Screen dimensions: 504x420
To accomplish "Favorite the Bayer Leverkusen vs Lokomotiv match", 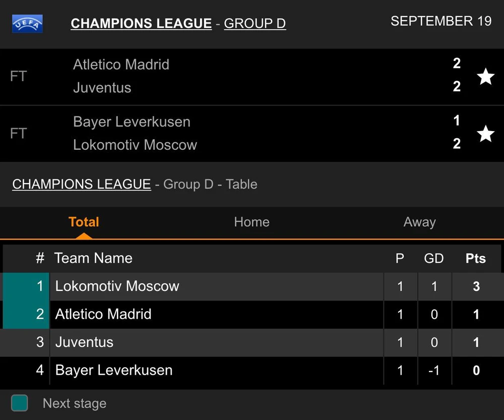I will point(485,134).
